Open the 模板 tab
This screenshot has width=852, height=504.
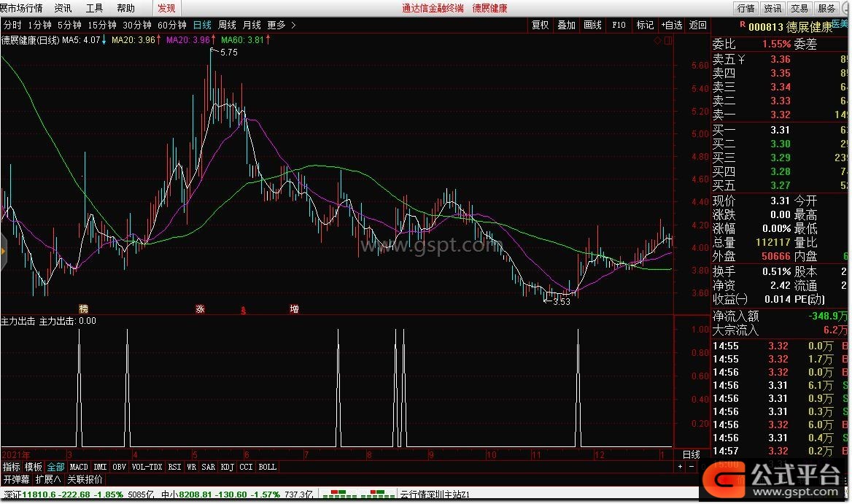(34, 467)
